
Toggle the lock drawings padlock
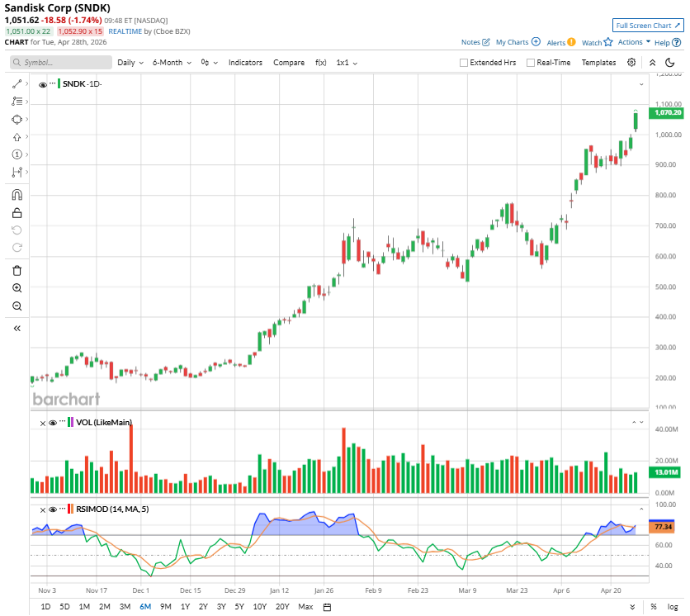(x=17, y=213)
